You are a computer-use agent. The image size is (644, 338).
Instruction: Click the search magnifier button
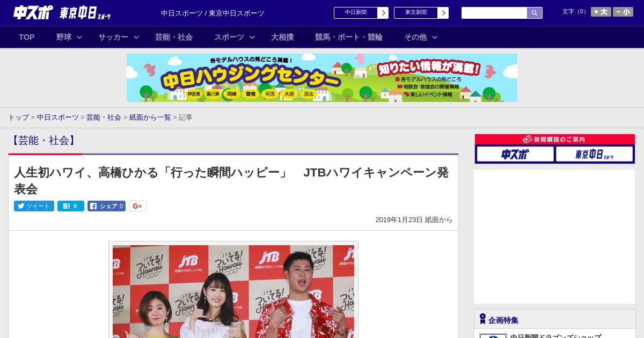click(535, 13)
